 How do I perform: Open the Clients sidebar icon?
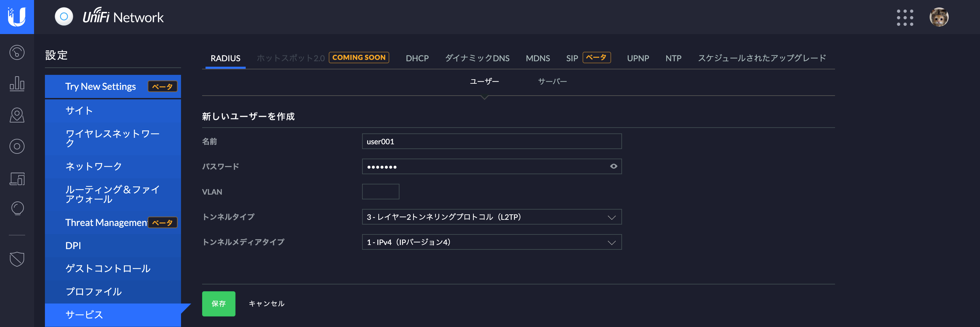point(17,178)
